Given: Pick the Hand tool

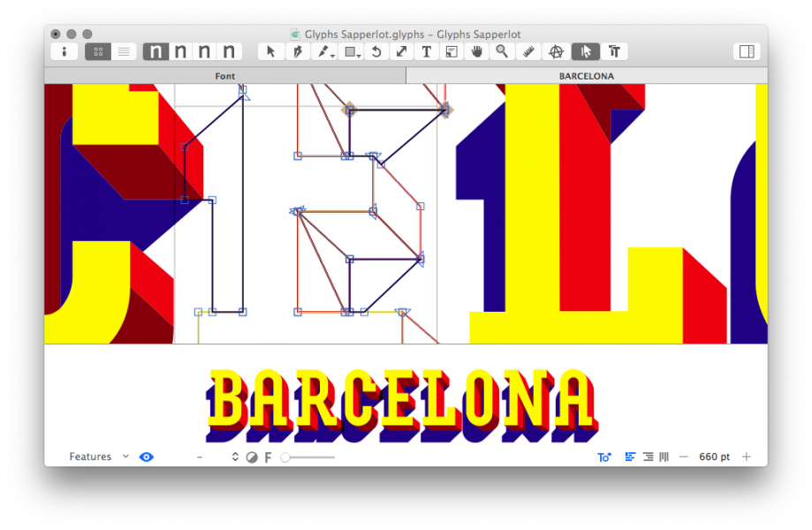Looking at the screenshot, I should click(x=477, y=52).
